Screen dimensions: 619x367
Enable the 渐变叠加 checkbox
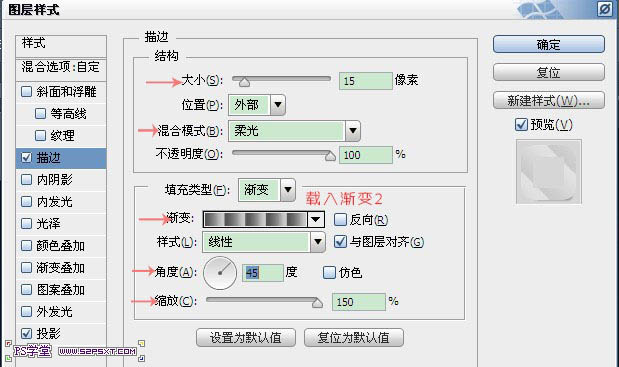pos(26,268)
